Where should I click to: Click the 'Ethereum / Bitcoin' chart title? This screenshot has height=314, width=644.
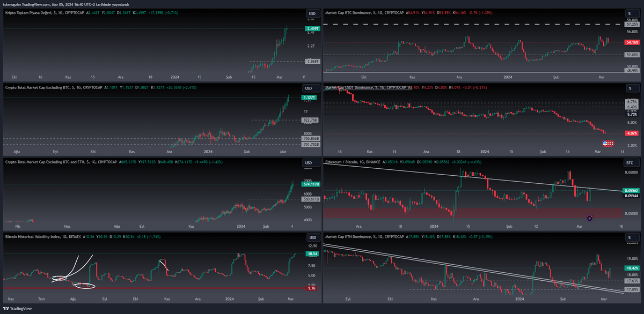[x=342, y=161]
